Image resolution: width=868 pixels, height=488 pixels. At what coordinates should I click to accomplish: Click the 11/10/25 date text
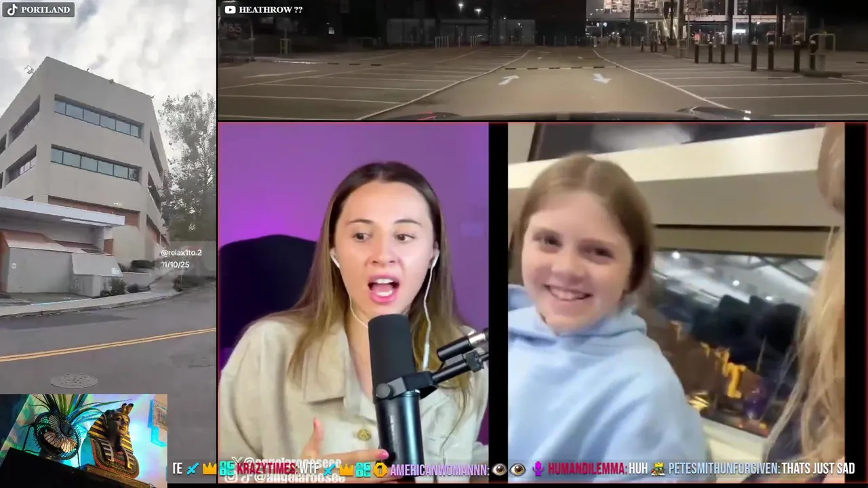175,265
